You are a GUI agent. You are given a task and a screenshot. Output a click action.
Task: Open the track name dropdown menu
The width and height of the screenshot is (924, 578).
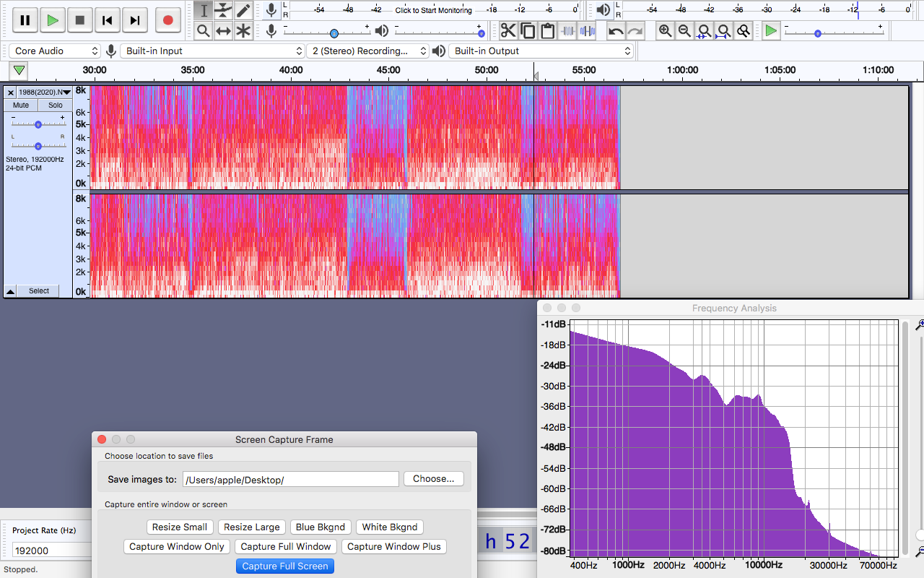[44, 92]
